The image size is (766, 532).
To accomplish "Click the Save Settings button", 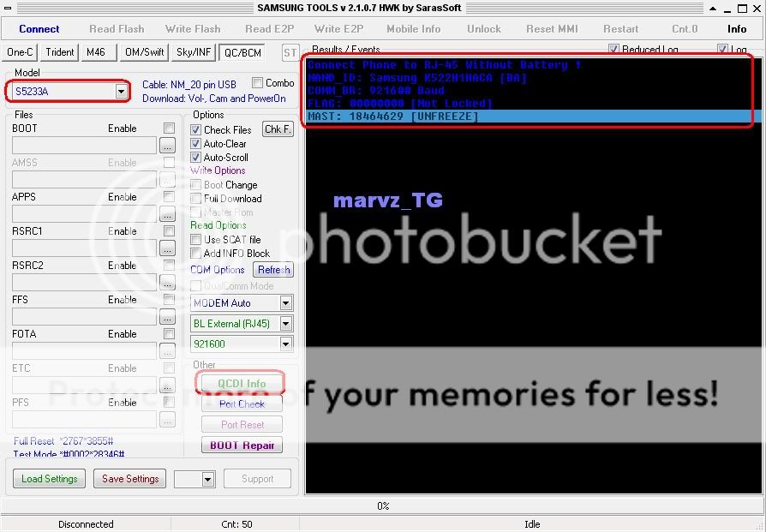I will point(130,479).
